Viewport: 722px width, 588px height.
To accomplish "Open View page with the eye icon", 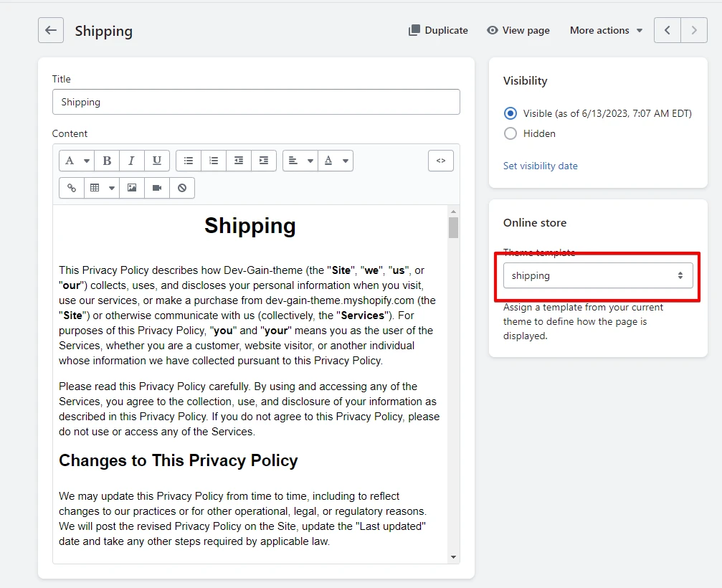I will click(518, 30).
